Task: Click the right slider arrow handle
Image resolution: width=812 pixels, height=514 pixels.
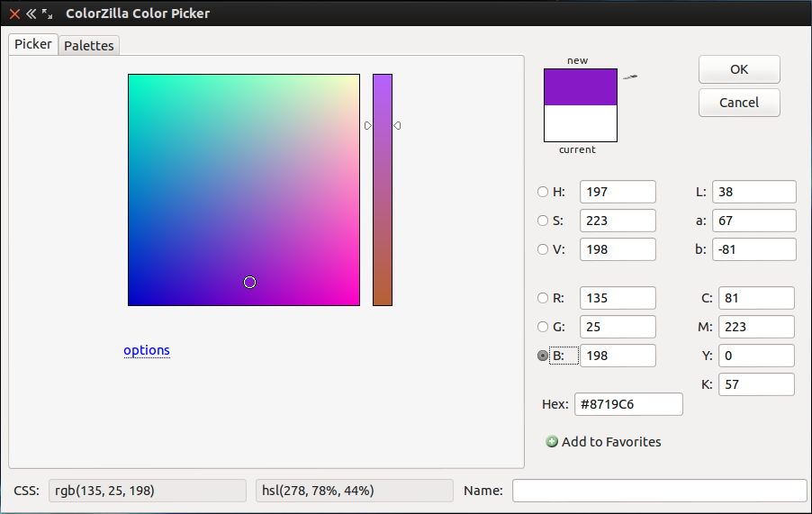Action: [397, 126]
